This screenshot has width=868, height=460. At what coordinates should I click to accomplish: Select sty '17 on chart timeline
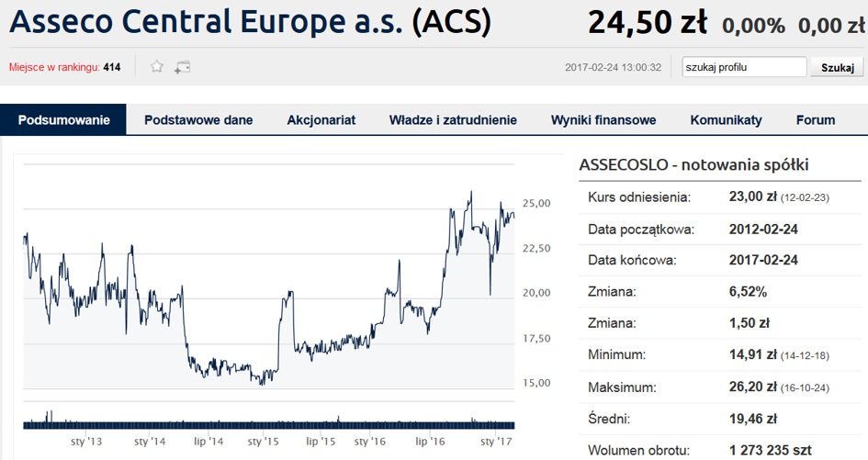pyautogui.click(x=496, y=442)
